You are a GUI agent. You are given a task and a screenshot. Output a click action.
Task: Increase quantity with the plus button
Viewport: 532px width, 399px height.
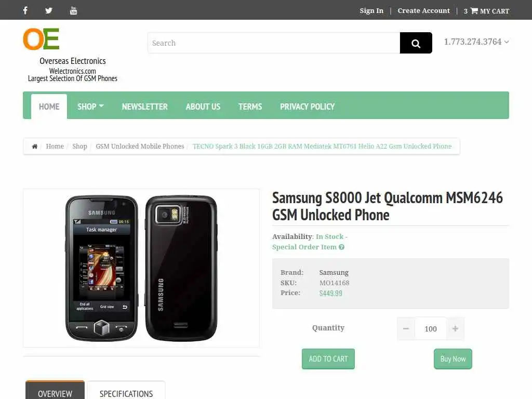point(455,328)
